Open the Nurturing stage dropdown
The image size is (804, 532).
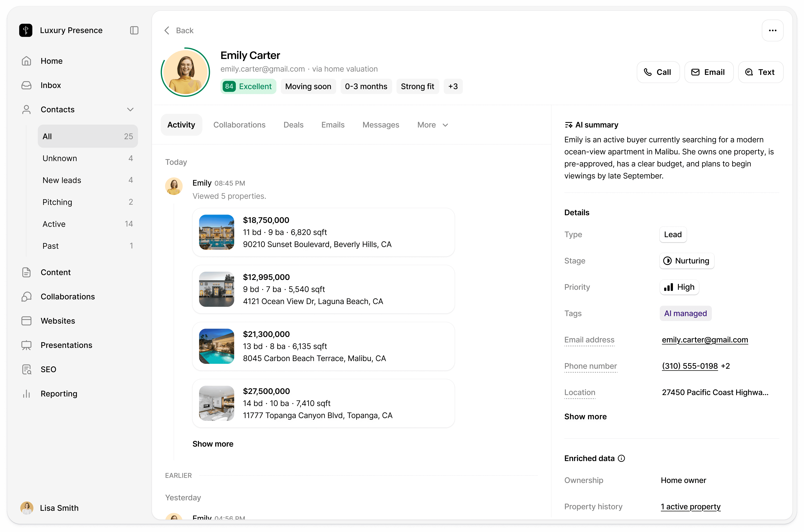(x=687, y=261)
